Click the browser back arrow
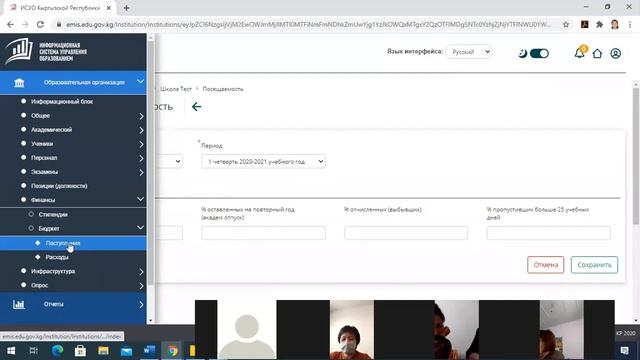 tap(10, 24)
